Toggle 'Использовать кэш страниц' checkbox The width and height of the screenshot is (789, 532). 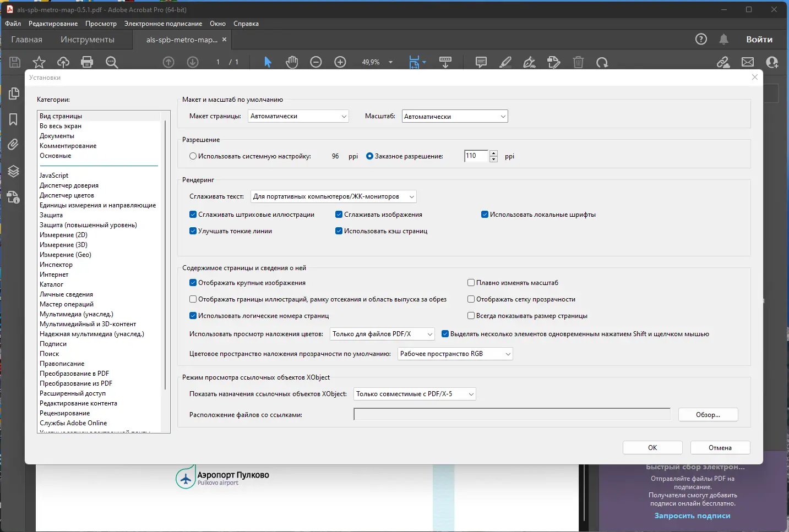coord(339,231)
